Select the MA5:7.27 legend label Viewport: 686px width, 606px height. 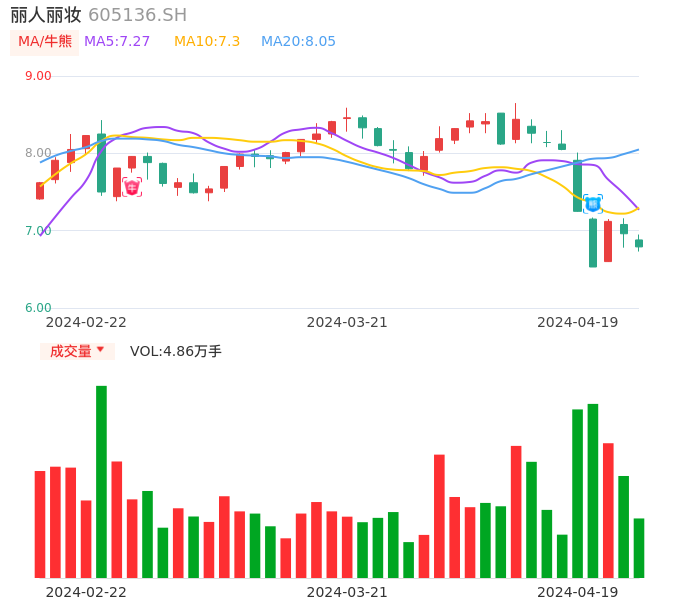[117, 42]
